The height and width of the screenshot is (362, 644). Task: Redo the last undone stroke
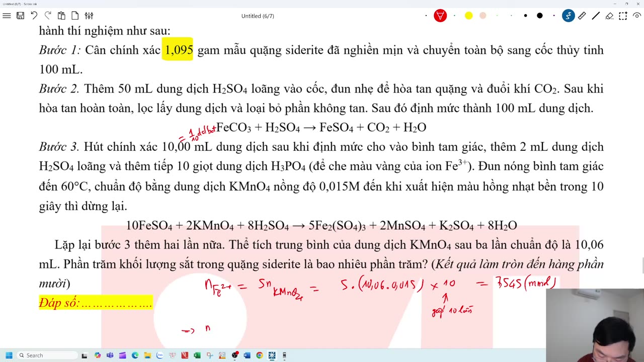click(x=48, y=16)
